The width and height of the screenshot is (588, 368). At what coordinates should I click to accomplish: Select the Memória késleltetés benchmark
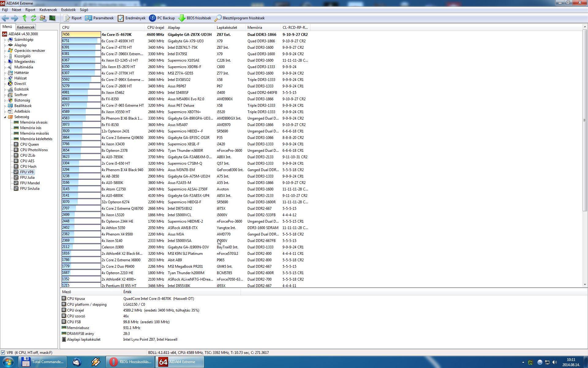36,139
